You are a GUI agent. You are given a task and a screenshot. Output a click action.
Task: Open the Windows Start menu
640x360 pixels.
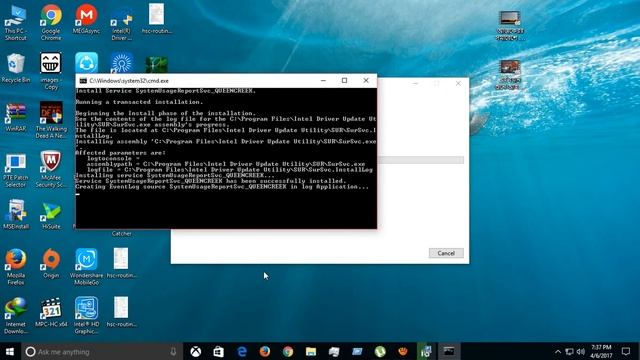pyautogui.click(x=10, y=351)
